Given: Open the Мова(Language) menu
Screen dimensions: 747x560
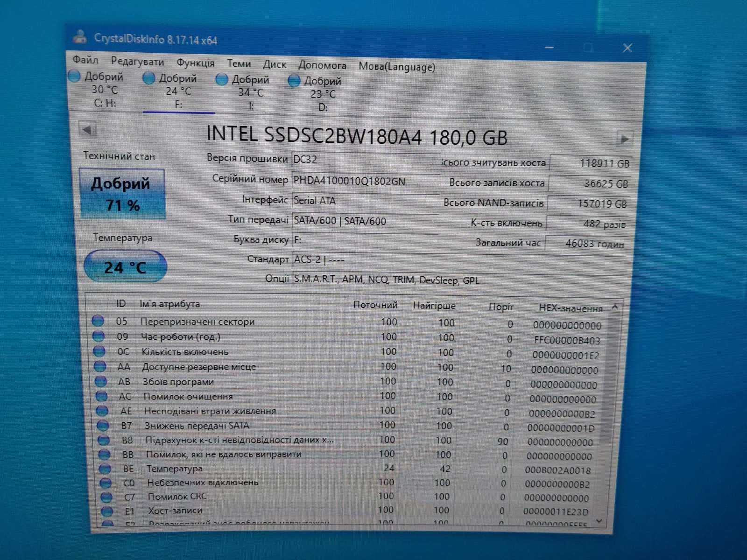Looking at the screenshot, I should [397, 67].
